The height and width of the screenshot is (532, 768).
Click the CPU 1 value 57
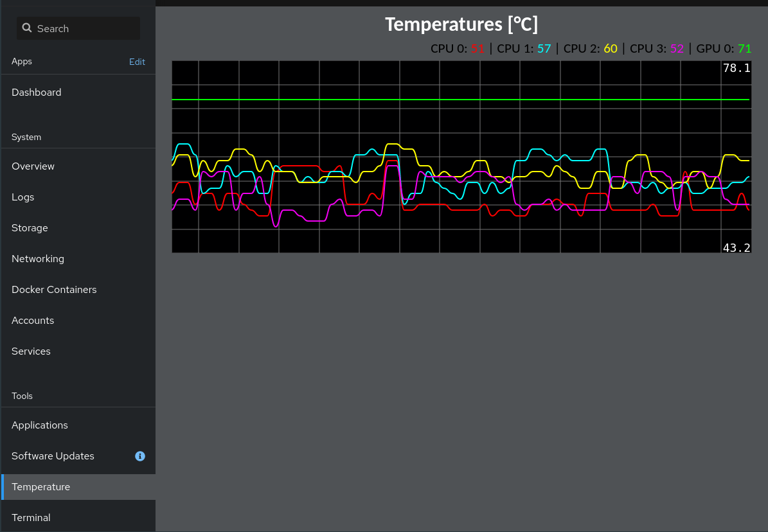click(544, 48)
